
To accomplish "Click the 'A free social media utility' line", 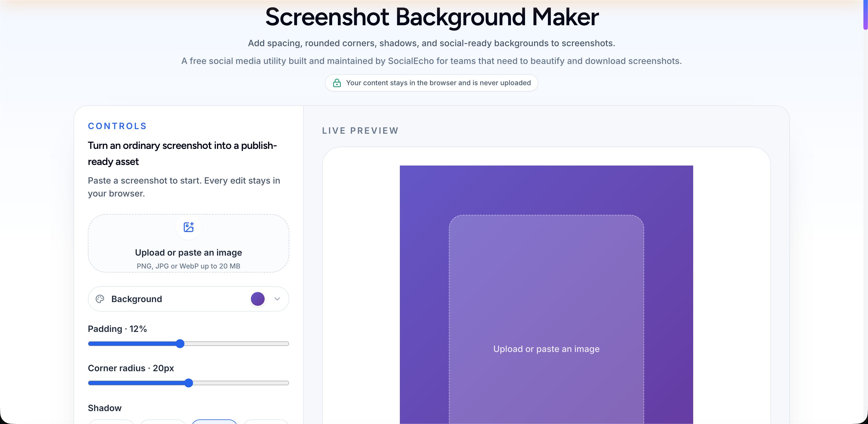I will [x=431, y=61].
